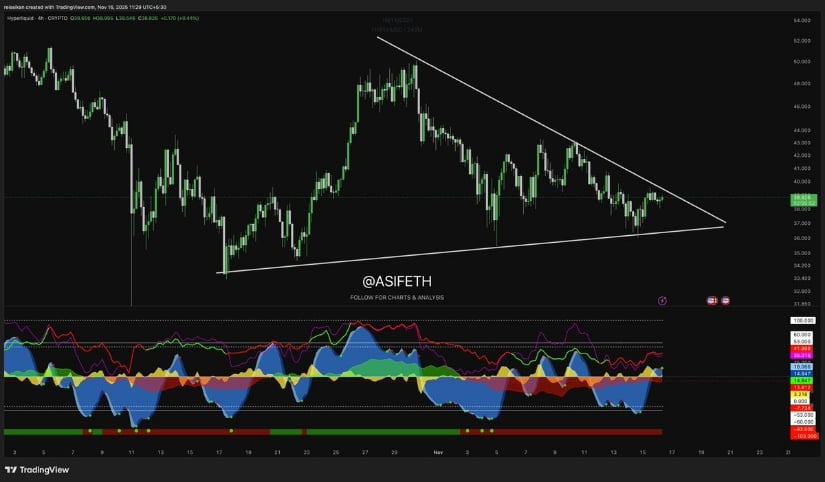Click the 54.000 price axis label
This screenshot has width=825, height=482.
[x=800, y=20]
